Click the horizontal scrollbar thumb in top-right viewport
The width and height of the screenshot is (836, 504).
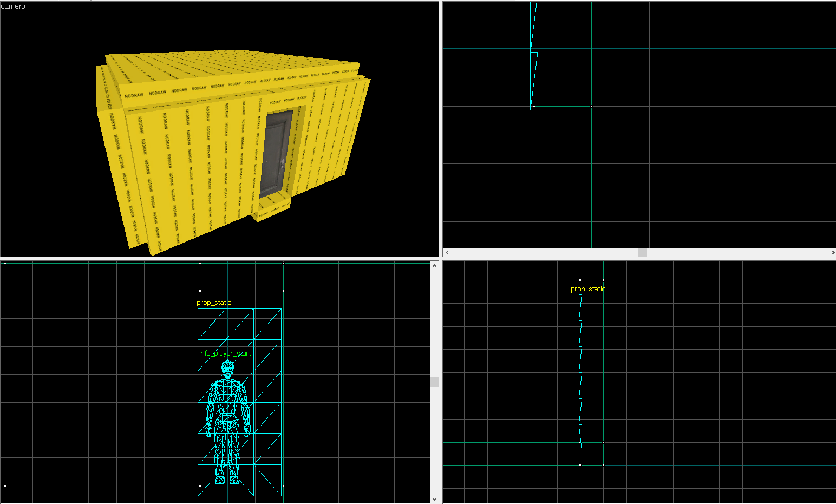point(641,252)
